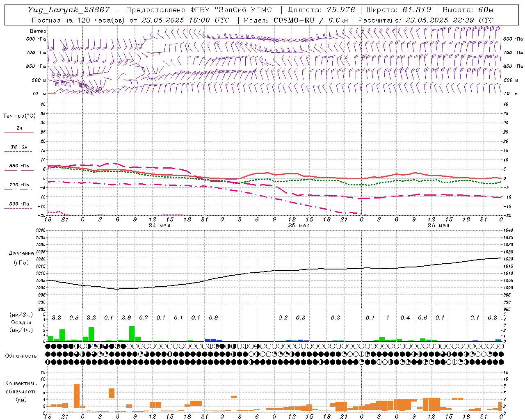The width and height of the screenshot is (525, 420).
Task: Click the 3.3 three-hour precipitation value
Action: 56,318
